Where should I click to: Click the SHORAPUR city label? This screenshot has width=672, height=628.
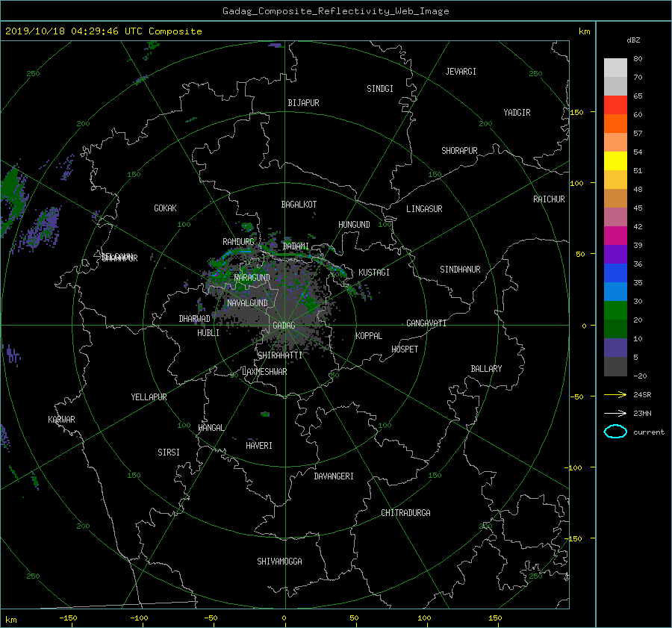459,151
